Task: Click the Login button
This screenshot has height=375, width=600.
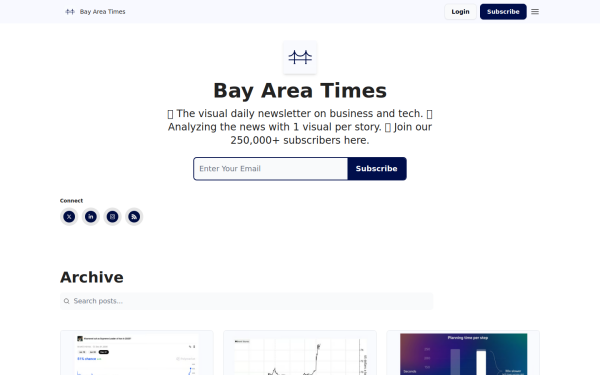Action: pyautogui.click(x=460, y=12)
